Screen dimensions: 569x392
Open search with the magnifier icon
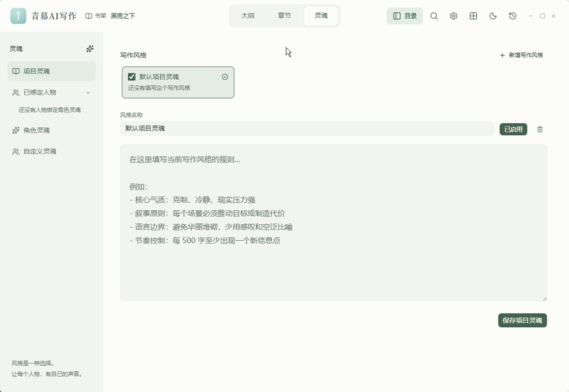point(434,16)
